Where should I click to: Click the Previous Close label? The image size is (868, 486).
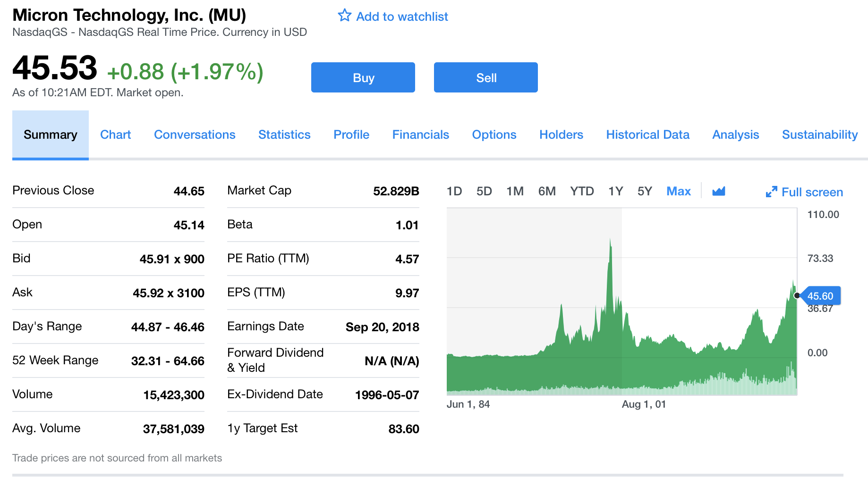click(x=53, y=190)
